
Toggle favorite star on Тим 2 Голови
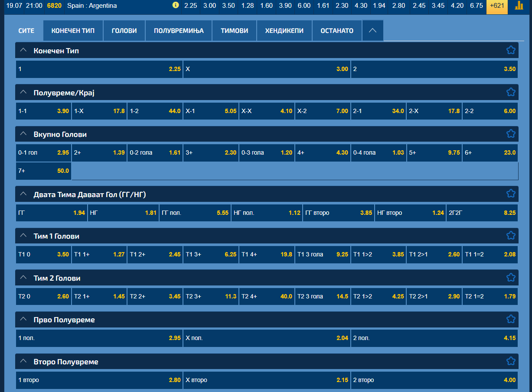511,278
